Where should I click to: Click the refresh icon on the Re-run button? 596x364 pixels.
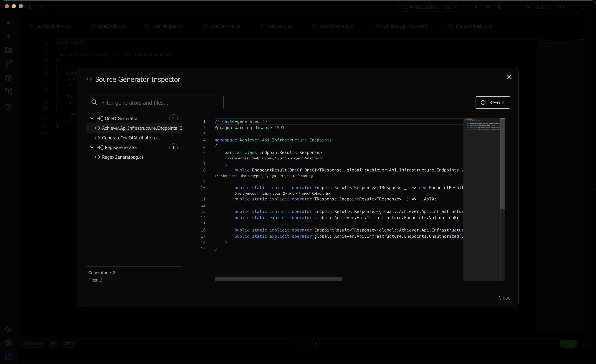483,102
